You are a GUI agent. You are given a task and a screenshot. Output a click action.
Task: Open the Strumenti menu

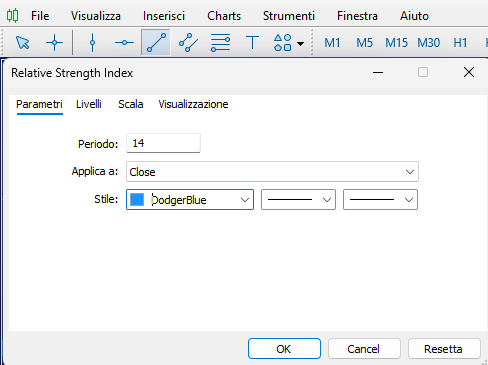[289, 16]
